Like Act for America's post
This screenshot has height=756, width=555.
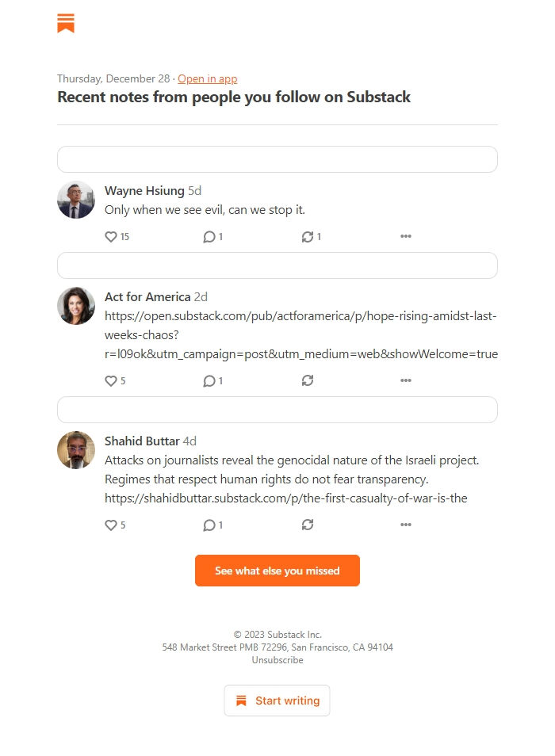coord(111,380)
